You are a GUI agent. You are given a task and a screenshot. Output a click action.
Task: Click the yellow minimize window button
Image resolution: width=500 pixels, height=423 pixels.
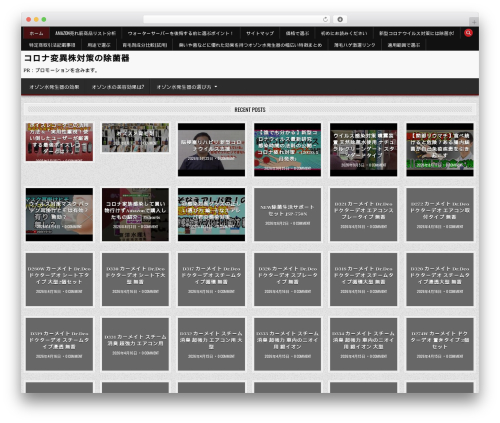[36, 20]
